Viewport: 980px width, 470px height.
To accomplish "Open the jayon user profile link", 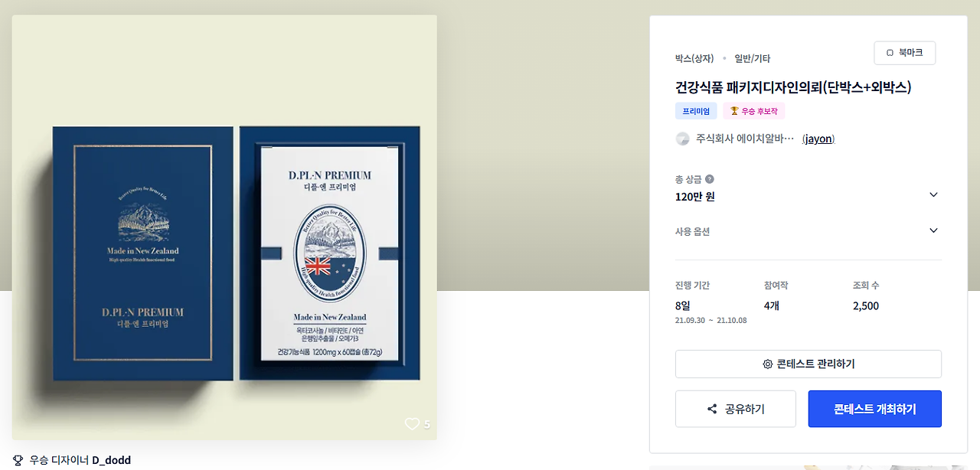I will (x=818, y=139).
